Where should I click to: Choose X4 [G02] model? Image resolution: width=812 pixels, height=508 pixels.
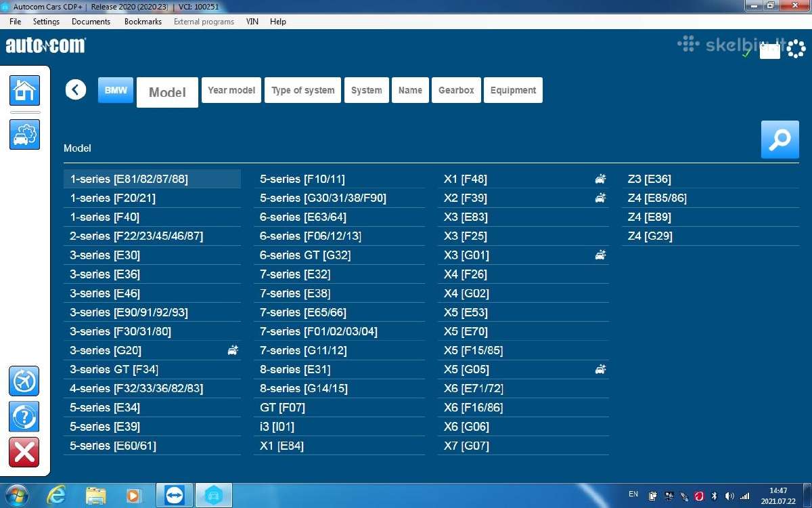point(523,293)
